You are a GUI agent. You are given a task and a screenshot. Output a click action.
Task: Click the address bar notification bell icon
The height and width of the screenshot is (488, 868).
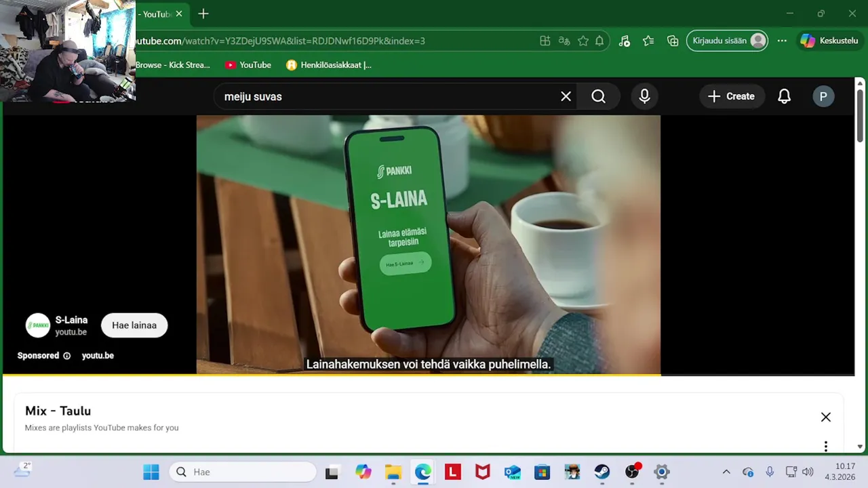(599, 41)
